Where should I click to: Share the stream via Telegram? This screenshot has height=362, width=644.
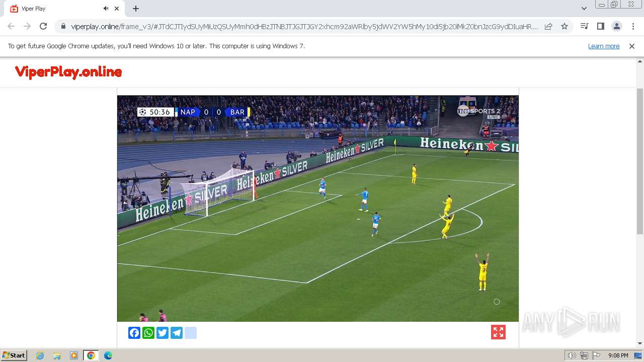[177, 333]
